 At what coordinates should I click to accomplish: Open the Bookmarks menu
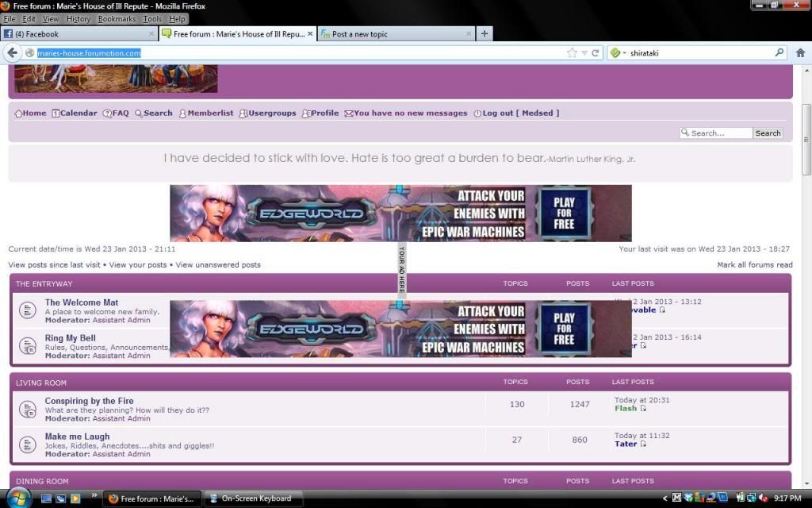tap(117, 19)
